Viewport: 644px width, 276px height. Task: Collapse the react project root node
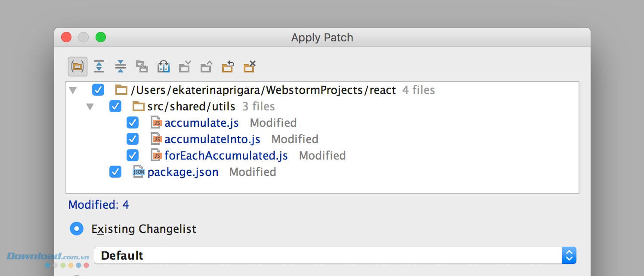click(x=73, y=91)
